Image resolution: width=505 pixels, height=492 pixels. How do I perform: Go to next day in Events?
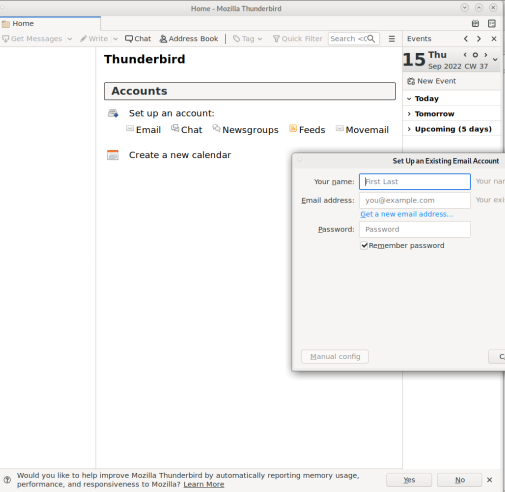(x=479, y=39)
